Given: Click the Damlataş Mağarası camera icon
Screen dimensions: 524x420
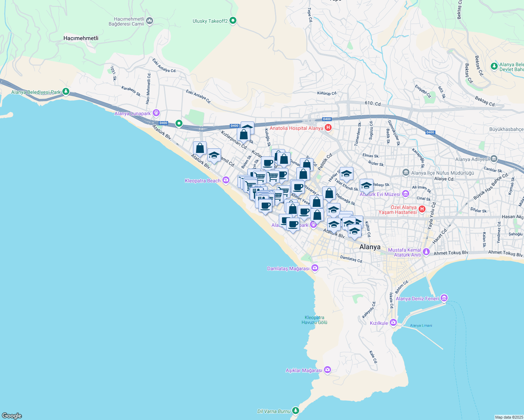Looking at the screenshot, I should 315,268.
